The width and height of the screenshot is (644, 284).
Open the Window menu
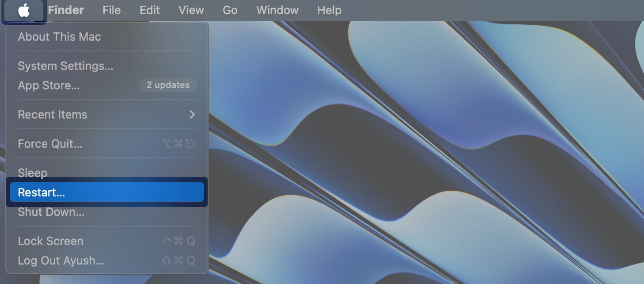[277, 10]
